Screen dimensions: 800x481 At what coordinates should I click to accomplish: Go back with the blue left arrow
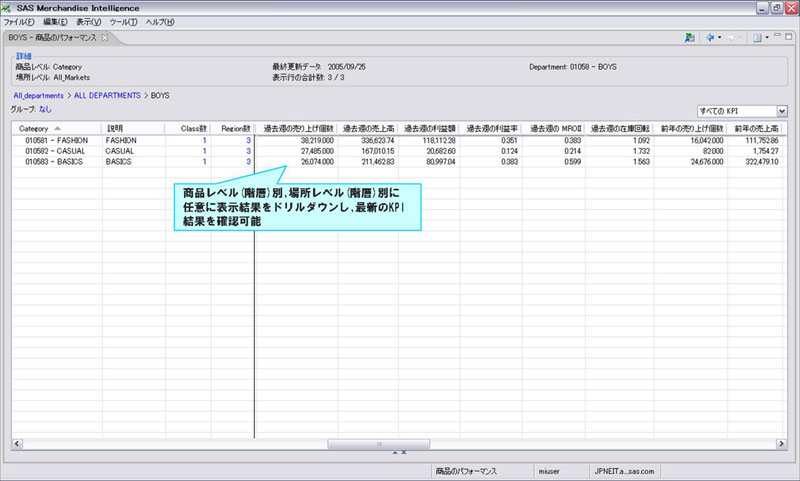tap(710, 37)
